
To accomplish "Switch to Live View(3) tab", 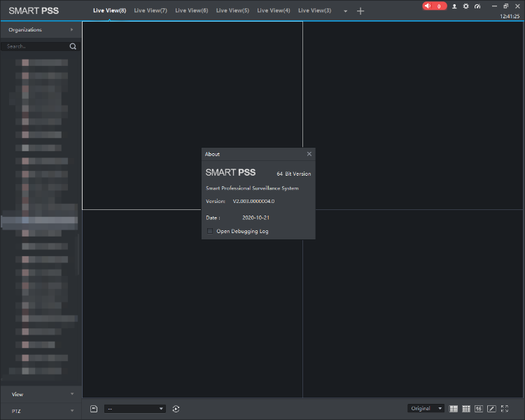I will pos(315,10).
